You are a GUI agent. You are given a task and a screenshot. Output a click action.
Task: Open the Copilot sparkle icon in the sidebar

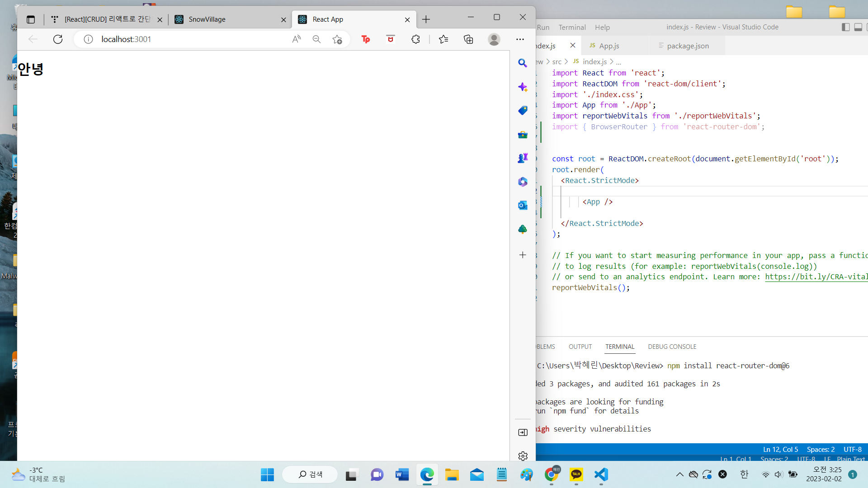[x=523, y=87]
